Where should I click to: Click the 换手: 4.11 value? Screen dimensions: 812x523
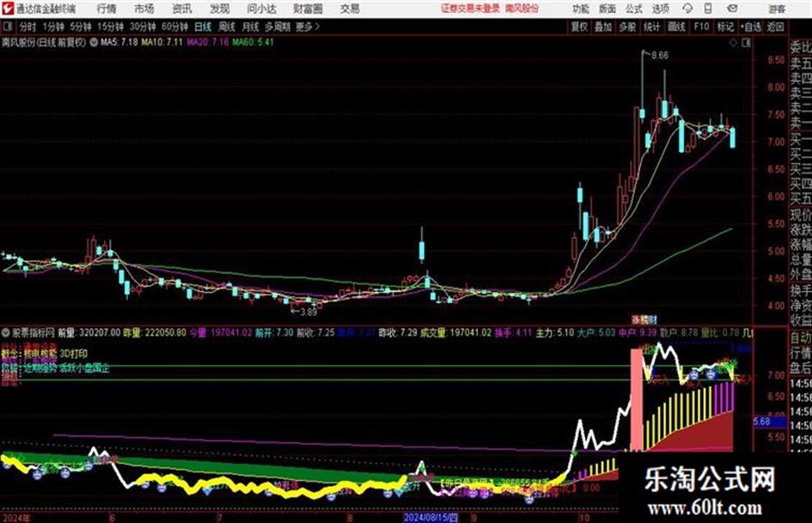[514, 332]
